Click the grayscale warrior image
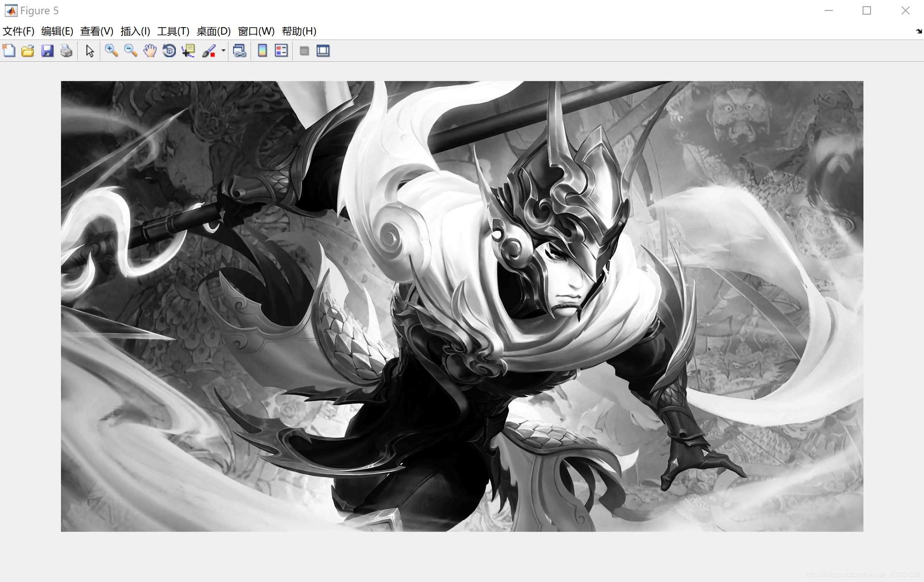Screen dimensions: 924x582 (462, 306)
